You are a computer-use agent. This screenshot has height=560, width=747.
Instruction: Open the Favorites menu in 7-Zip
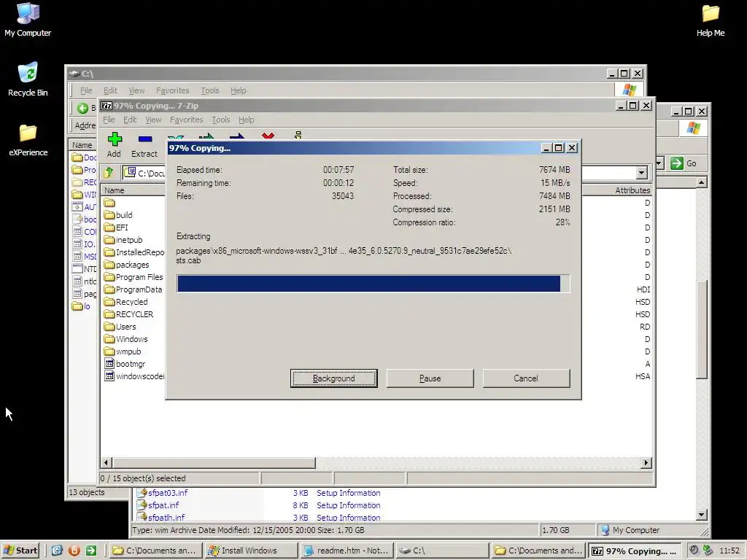tap(186, 120)
